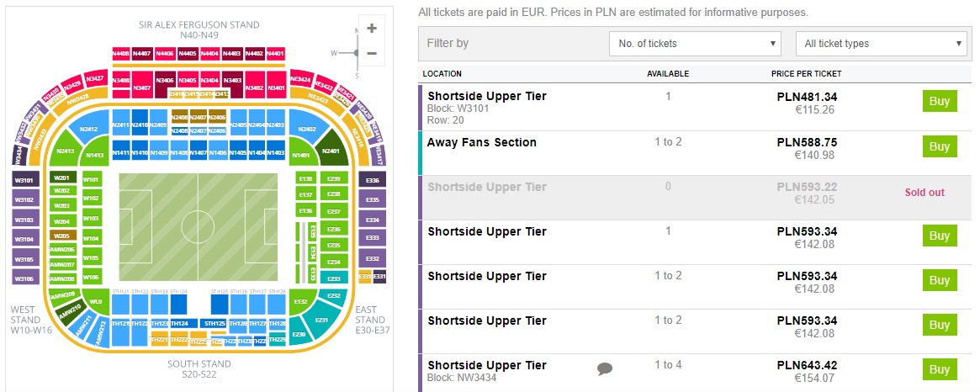Open the All ticket types dropdown
The height and width of the screenshot is (392, 980).
(881, 44)
